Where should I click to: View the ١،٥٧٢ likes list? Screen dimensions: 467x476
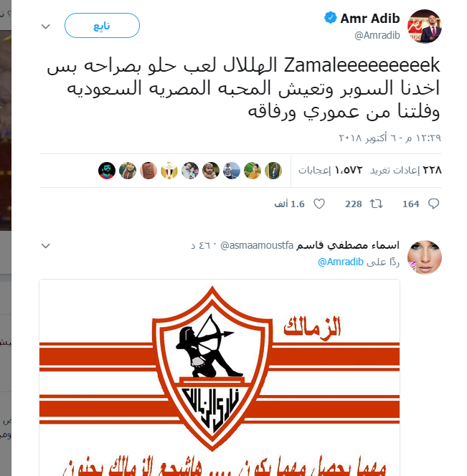[330, 171]
